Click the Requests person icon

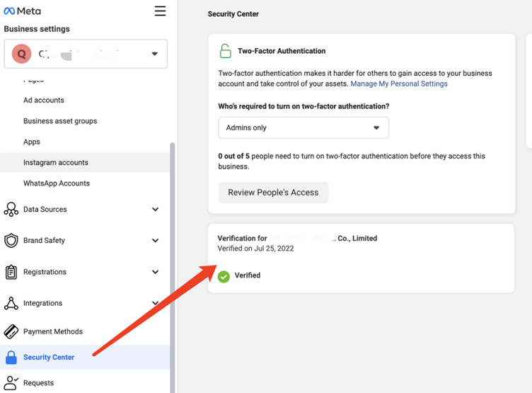click(x=11, y=383)
